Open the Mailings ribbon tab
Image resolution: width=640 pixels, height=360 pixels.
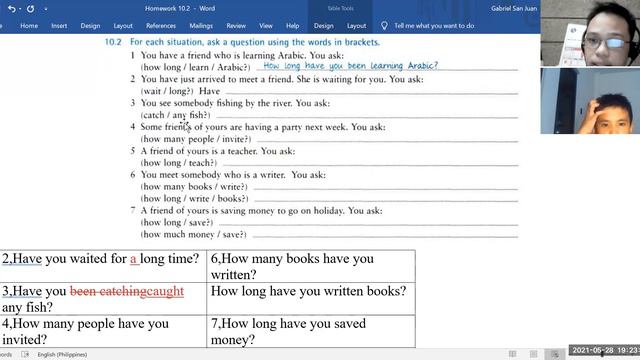(201, 26)
